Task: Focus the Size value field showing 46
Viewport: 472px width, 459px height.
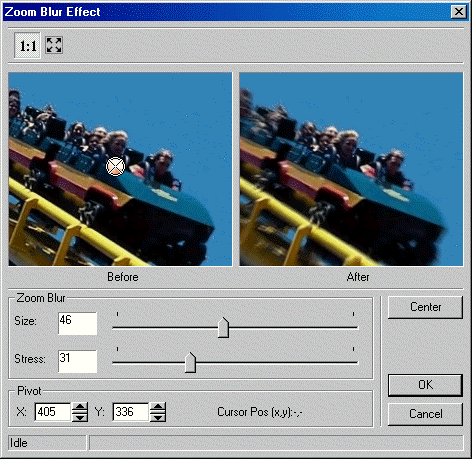Action: click(77, 323)
